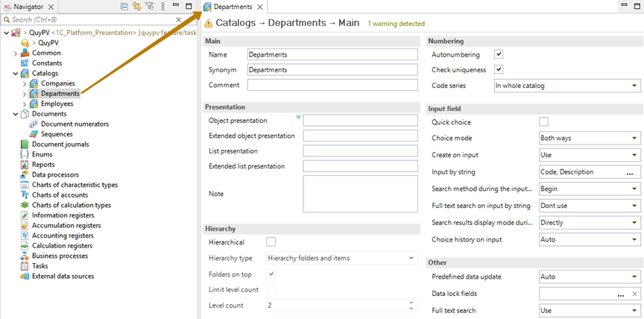644x319 pixels.
Task: Open Input by string ellipsis button
Action: pyautogui.click(x=629, y=172)
